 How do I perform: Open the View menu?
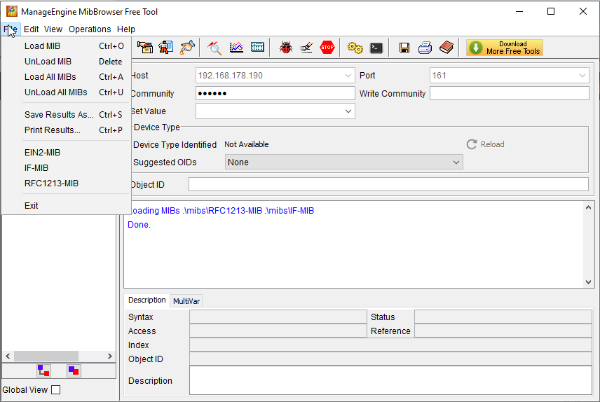[x=53, y=29]
